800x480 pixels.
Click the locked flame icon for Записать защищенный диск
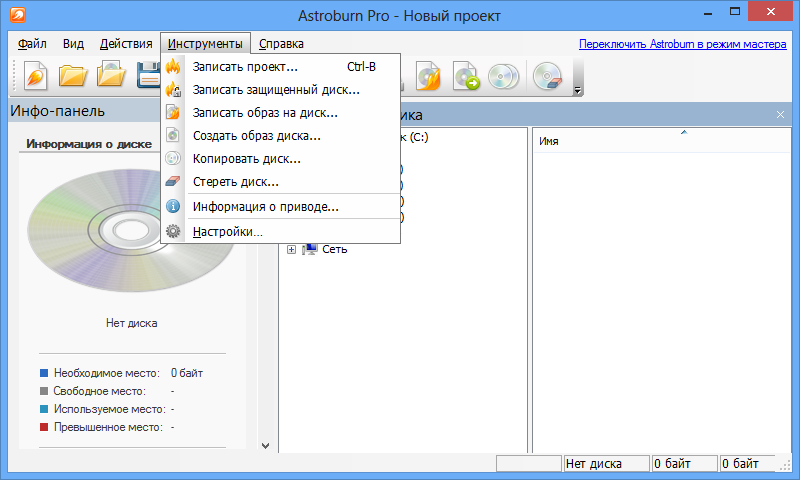[173, 90]
